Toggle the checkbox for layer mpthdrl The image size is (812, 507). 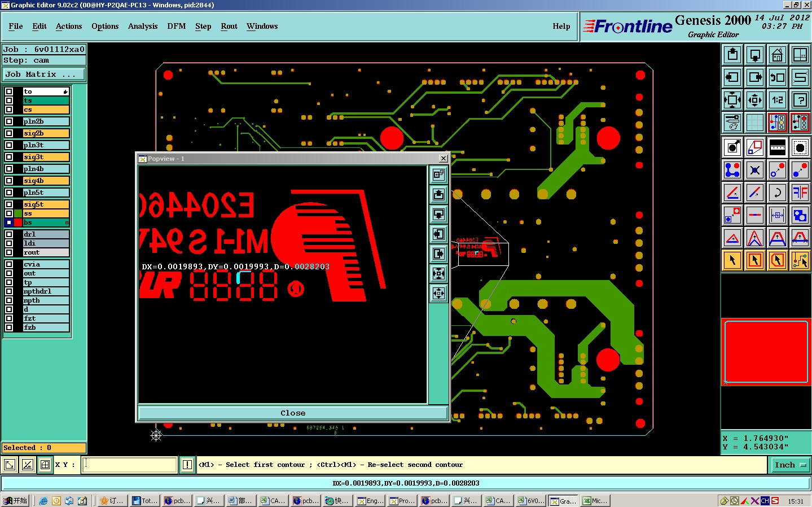9,291
